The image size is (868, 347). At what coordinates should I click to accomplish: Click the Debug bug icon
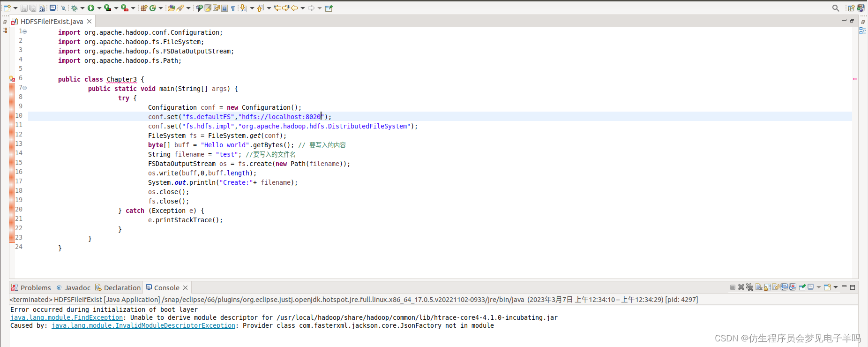pos(74,8)
